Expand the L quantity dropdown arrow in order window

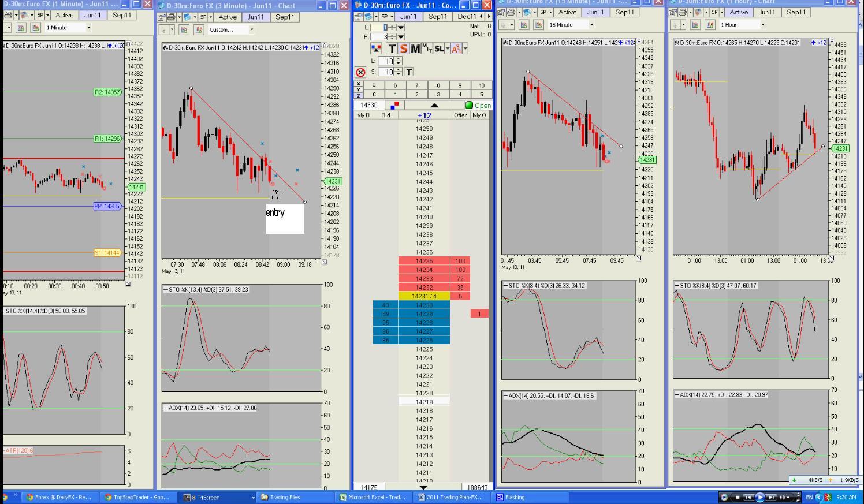coord(401,28)
